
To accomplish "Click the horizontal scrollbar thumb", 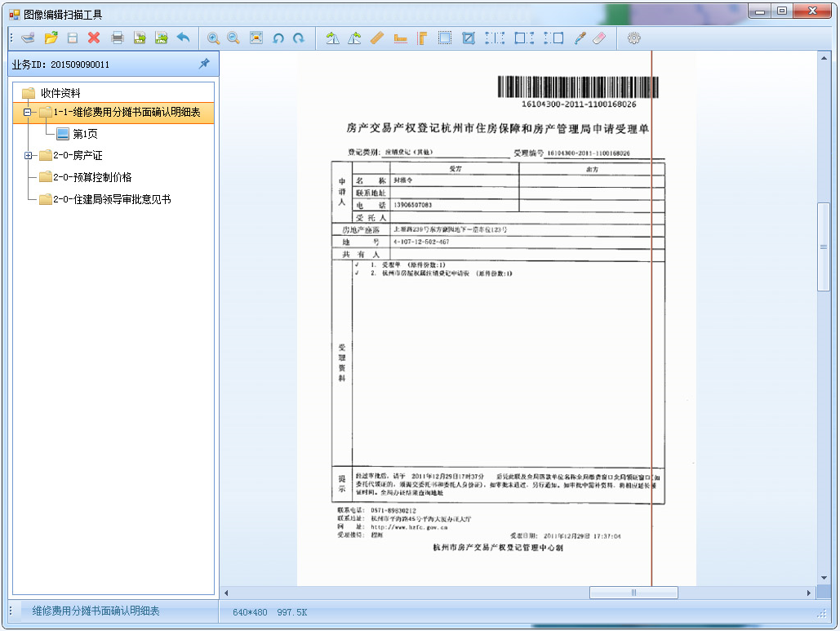I will coord(633,593).
